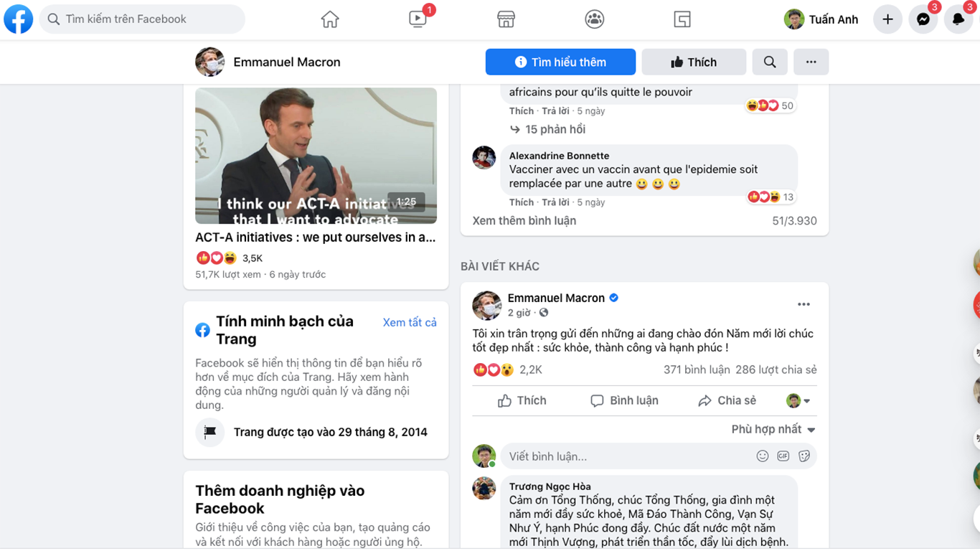Image resolution: width=980 pixels, height=551 pixels.
Task: Open the notifications bell icon
Action: tap(958, 19)
